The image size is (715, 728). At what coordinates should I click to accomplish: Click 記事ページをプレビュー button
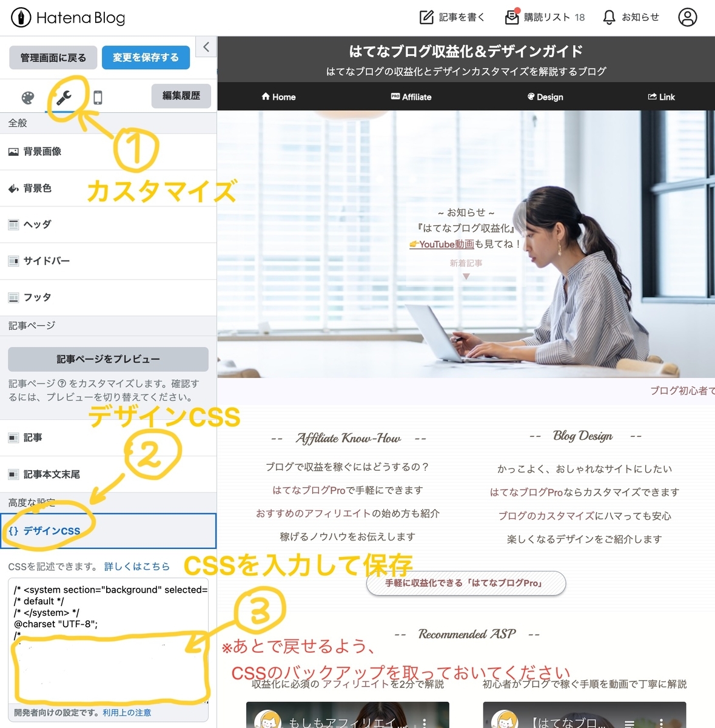coord(108,359)
